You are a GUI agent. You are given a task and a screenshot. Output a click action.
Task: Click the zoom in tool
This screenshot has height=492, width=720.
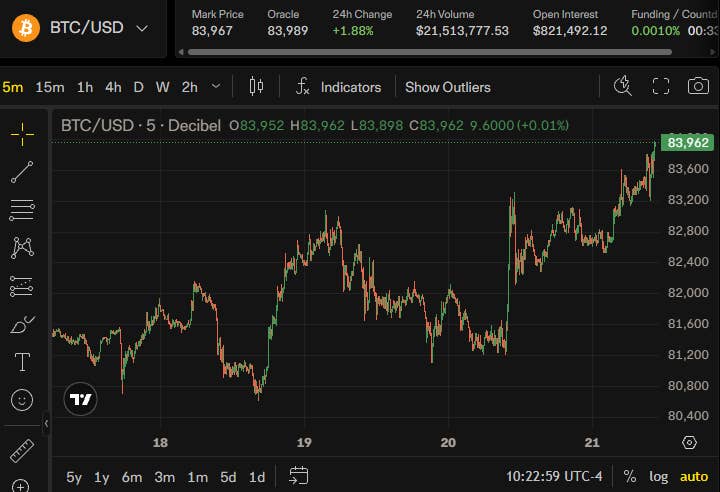pos(21,485)
